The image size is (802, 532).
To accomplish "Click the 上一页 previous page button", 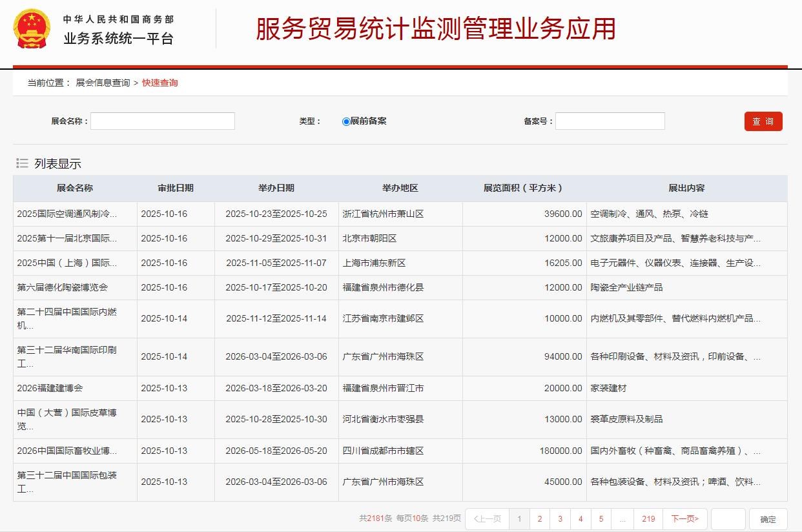I will pyautogui.click(x=487, y=519).
